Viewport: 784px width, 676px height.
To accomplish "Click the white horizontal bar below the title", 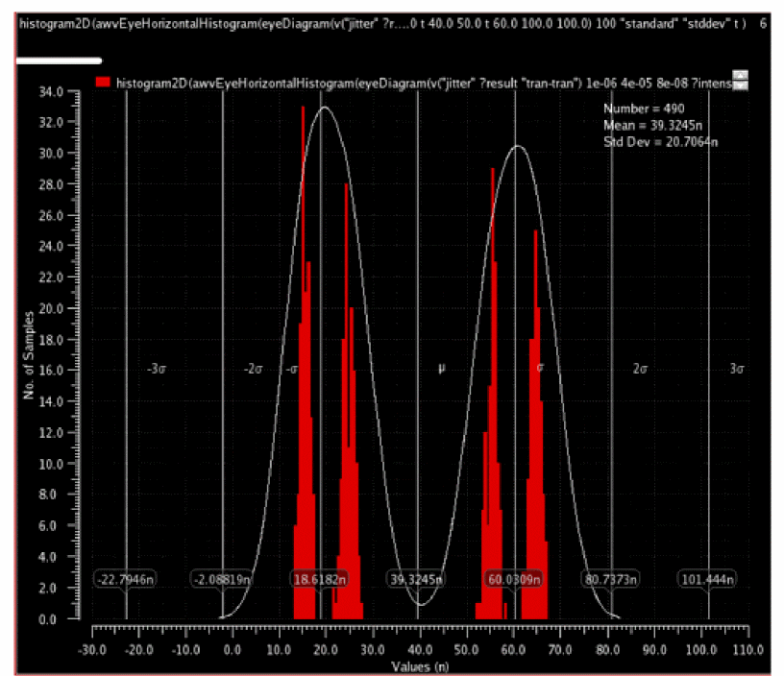I will 59,60.
